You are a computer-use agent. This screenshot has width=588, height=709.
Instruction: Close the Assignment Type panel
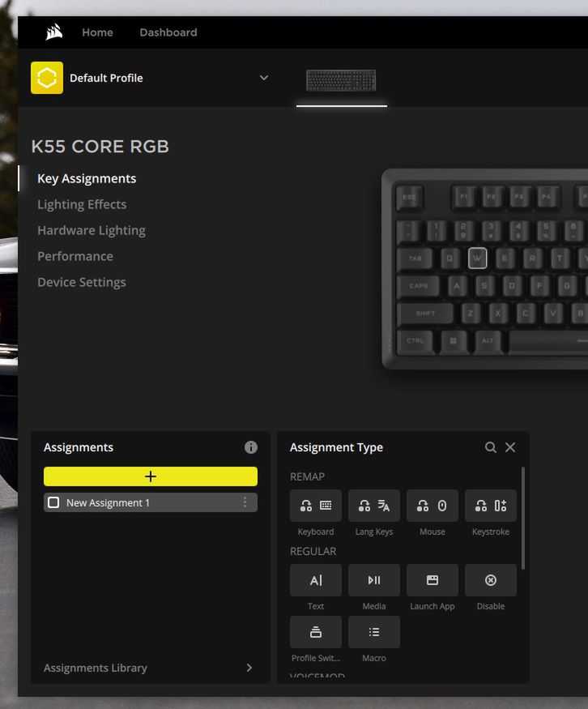click(510, 447)
